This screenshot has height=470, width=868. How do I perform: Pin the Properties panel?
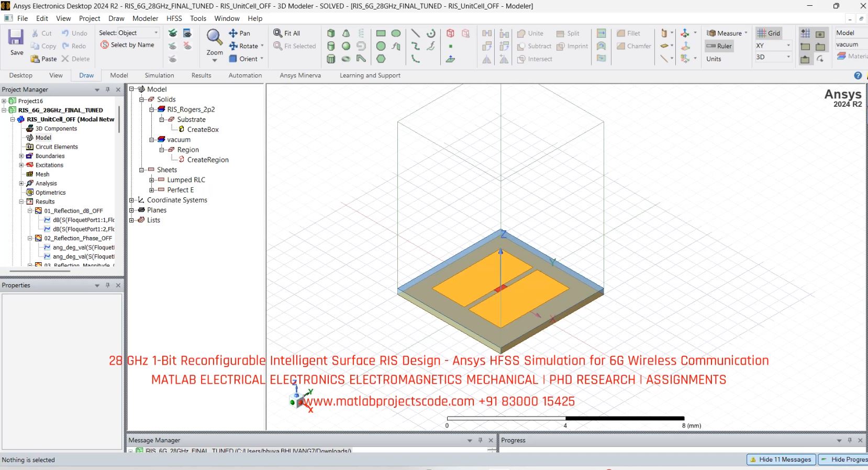point(108,285)
